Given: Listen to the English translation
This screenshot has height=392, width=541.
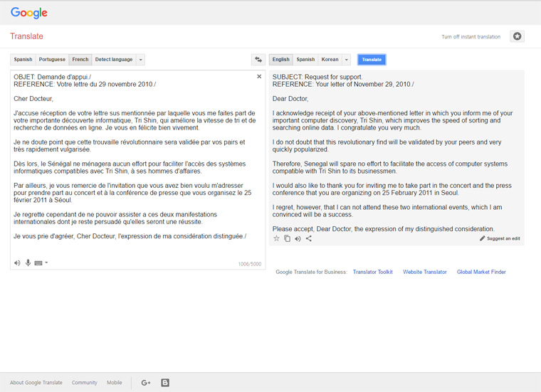Looking at the screenshot, I should 298,238.
